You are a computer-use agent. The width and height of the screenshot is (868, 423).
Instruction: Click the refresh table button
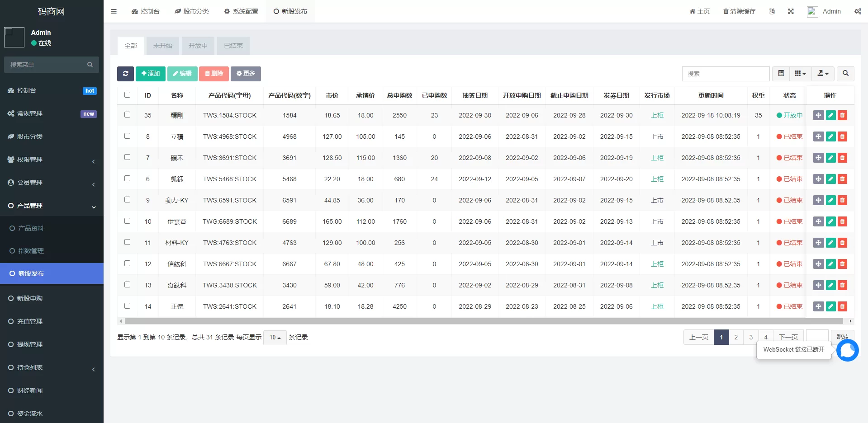125,74
